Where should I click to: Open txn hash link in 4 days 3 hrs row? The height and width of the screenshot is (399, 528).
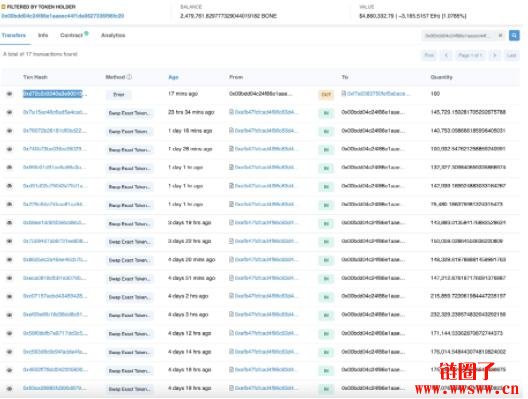[55, 314]
